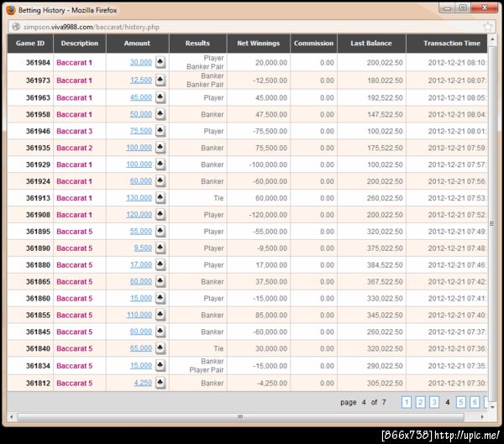Open card icon for game 361895

pyautogui.click(x=160, y=231)
